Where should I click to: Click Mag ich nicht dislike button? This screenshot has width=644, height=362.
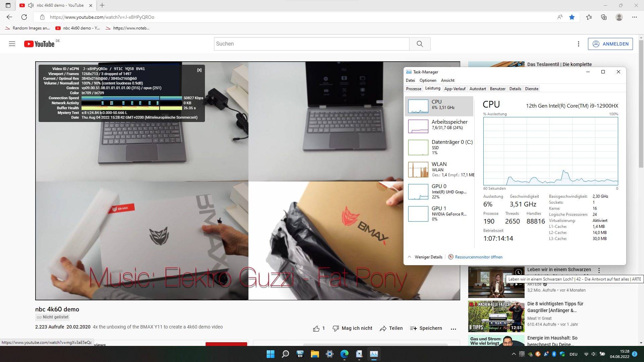pyautogui.click(x=352, y=328)
